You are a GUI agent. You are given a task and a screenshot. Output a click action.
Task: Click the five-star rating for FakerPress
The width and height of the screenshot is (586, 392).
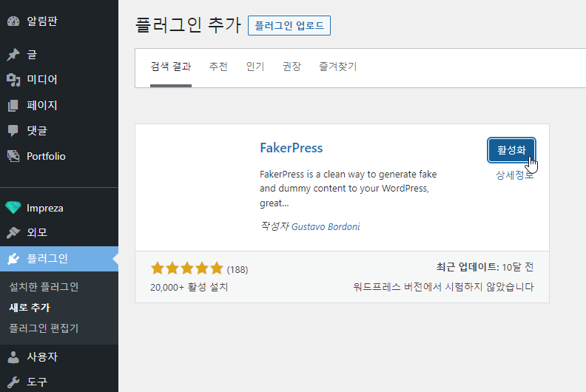coord(187,268)
